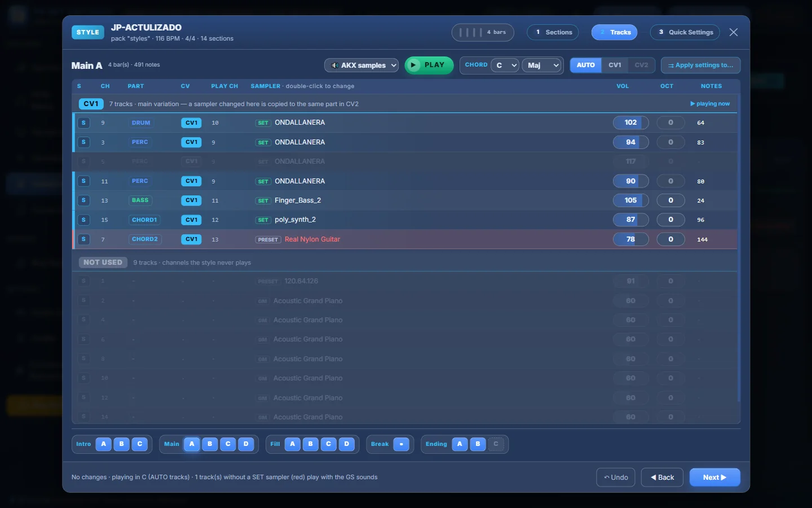Select Intro section A
The image size is (812, 508).
[x=104, y=444]
